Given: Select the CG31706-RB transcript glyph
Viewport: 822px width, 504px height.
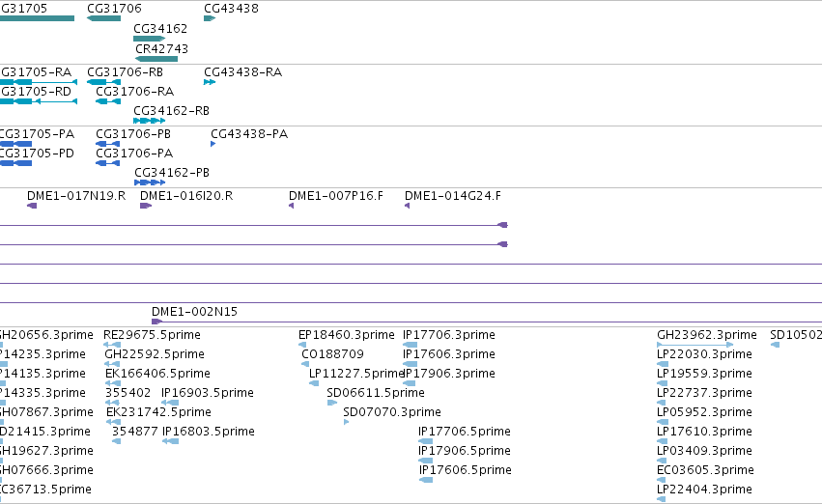Looking at the screenshot, I should coord(103,82).
